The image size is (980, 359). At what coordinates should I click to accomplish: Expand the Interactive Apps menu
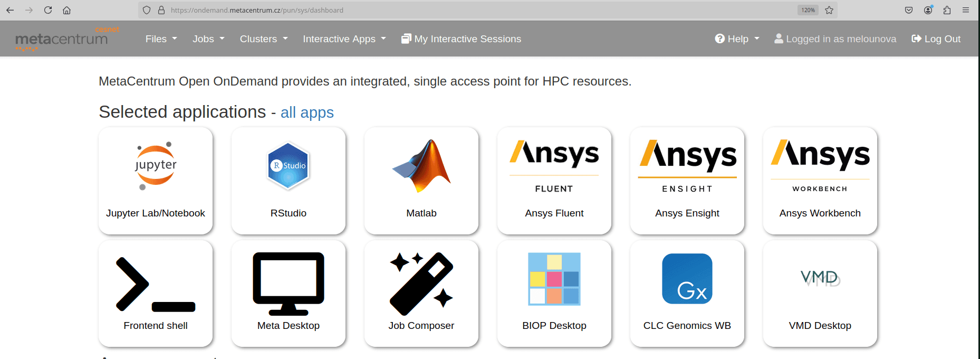click(344, 39)
